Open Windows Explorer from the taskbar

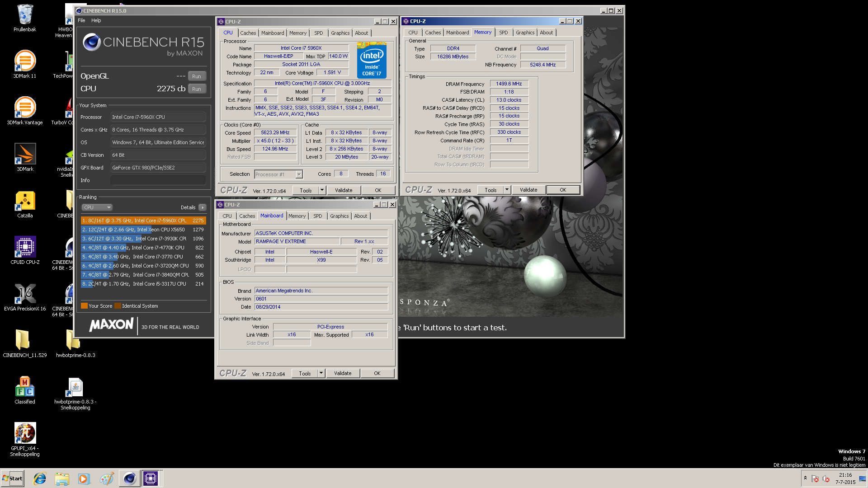[62, 479]
